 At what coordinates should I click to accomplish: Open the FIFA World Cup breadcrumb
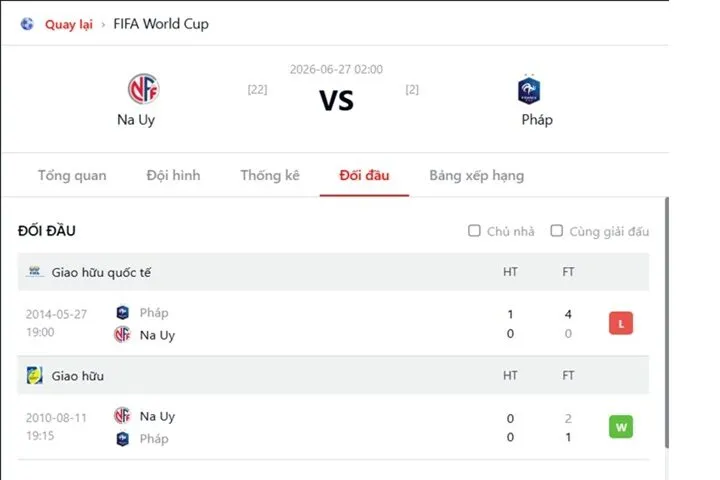point(161,24)
